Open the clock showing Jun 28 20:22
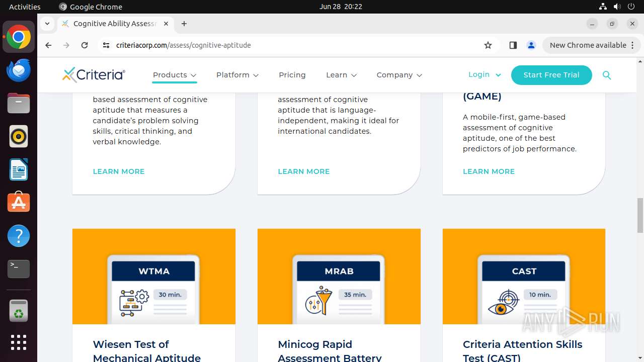The width and height of the screenshot is (644, 362). (341, 7)
